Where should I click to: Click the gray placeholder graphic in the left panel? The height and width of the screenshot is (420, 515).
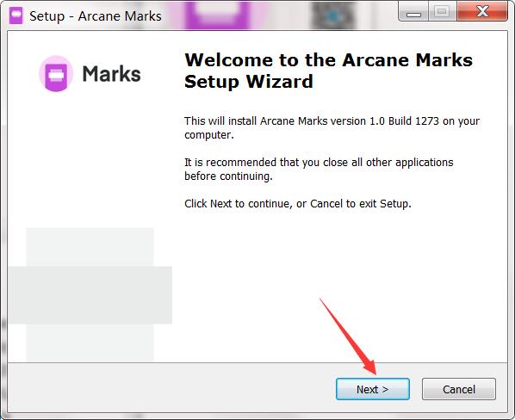(x=90, y=294)
